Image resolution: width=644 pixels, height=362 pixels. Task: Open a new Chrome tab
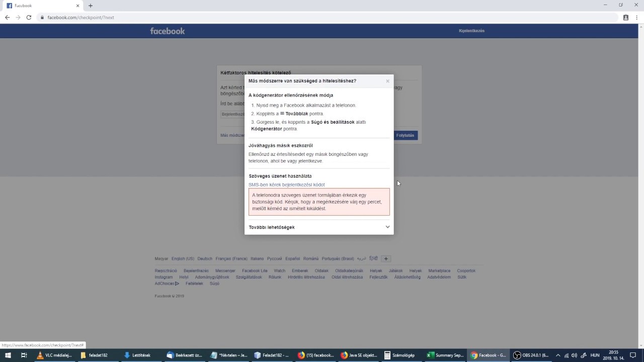tap(91, 6)
